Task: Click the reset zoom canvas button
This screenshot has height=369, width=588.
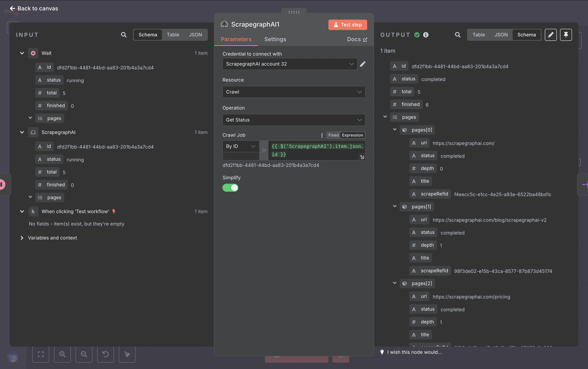Action: 105,354
